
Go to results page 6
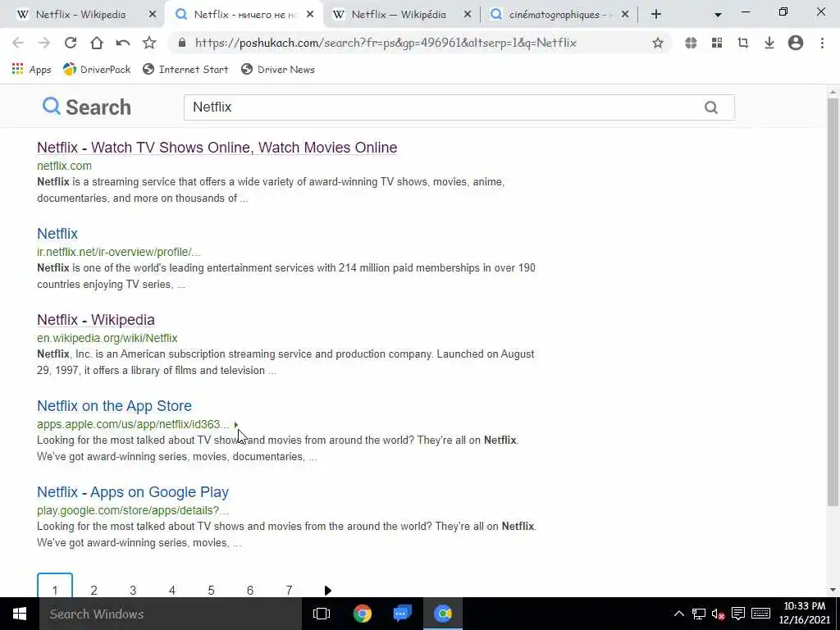(x=250, y=590)
